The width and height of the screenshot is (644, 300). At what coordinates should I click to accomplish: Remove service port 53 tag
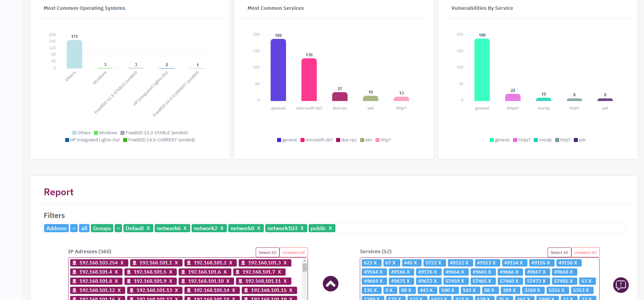(590, 281)
